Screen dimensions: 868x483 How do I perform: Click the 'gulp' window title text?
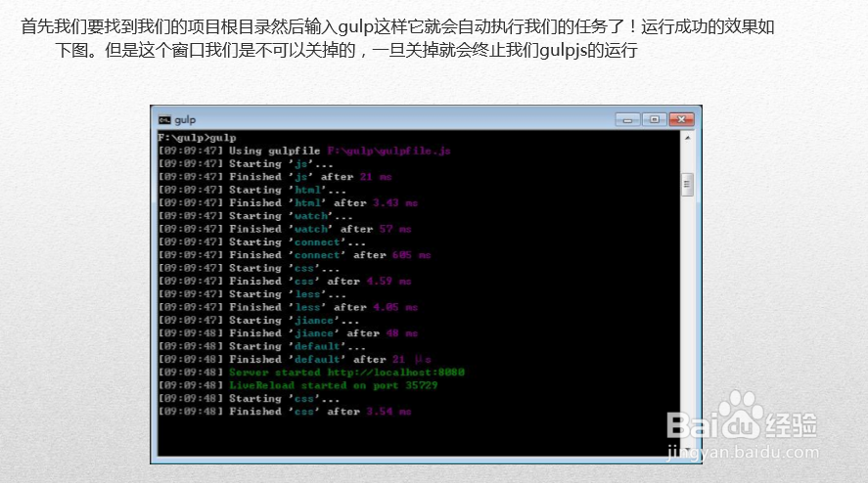point(185,119)
